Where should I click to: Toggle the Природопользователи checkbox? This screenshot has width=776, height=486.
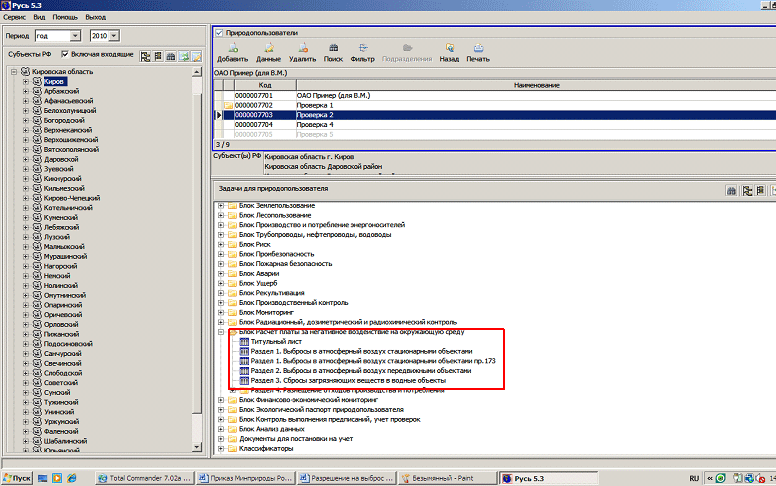pyautogui.click(x=220, y=33)
